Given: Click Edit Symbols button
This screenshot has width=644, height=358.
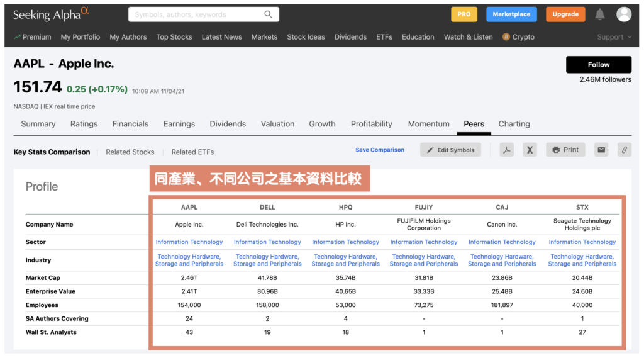Looking at the screenshot, I should click(450, 150).
